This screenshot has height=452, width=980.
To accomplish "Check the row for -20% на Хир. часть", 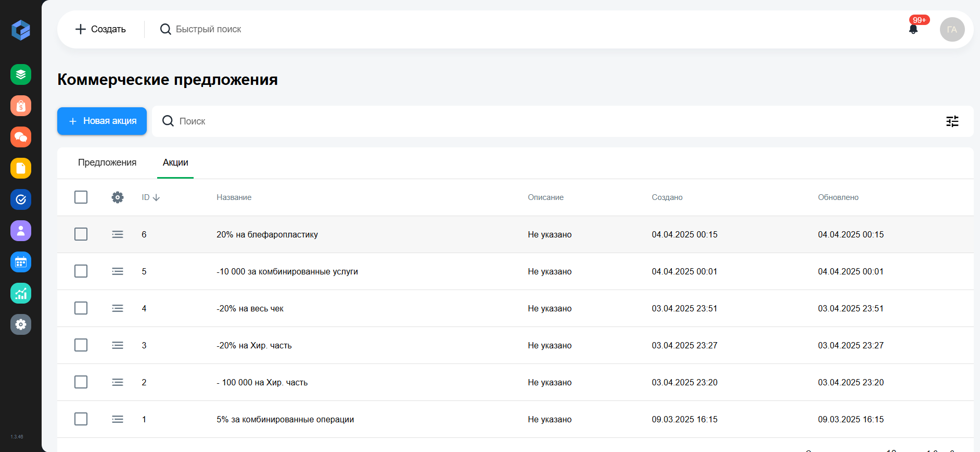I will point(81,345).
